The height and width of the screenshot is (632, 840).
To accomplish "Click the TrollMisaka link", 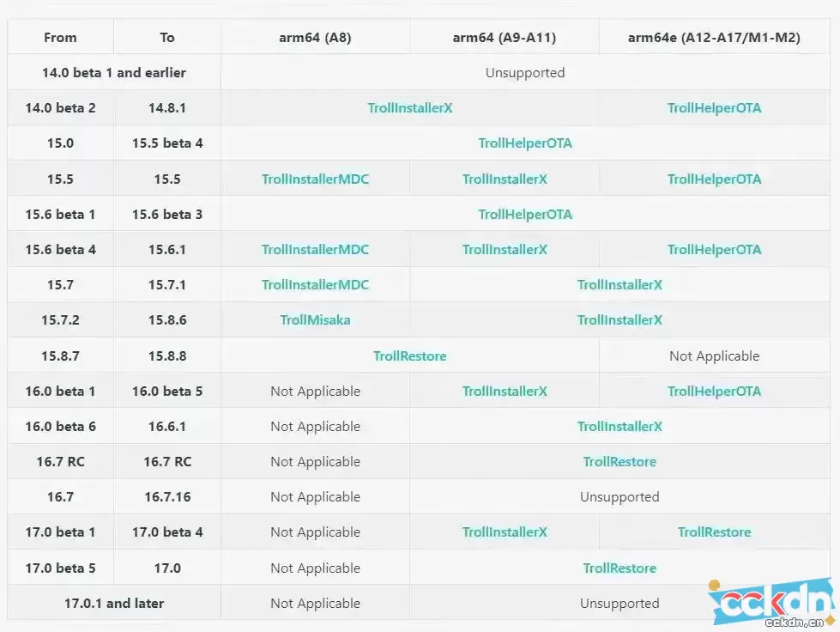I will click(315, 320).
